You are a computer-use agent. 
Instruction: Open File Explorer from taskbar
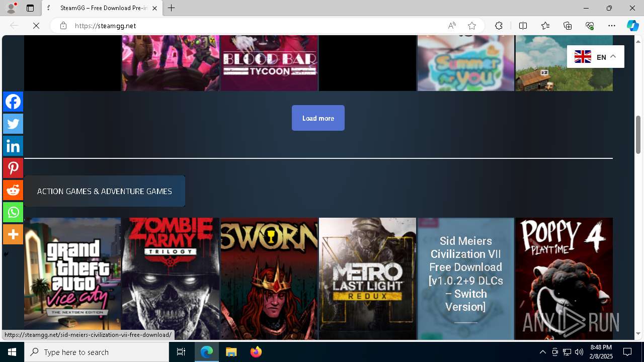point(231,352)
